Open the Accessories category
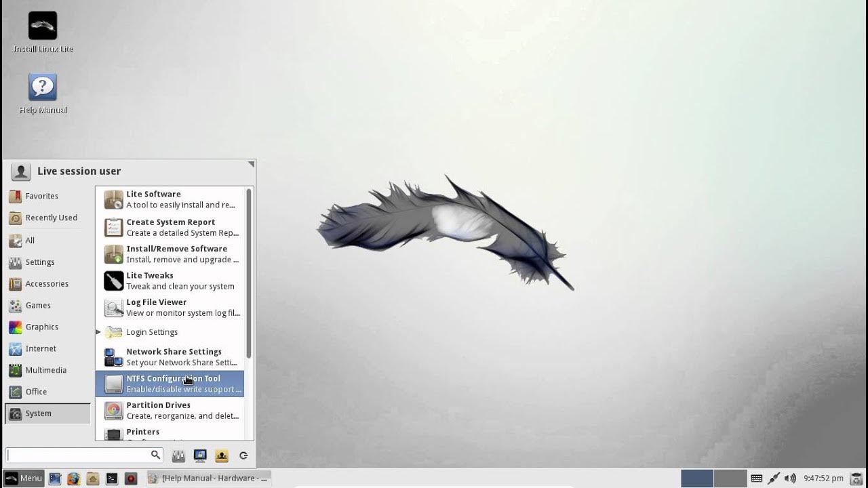868x488 pixels. pos(47,283)
